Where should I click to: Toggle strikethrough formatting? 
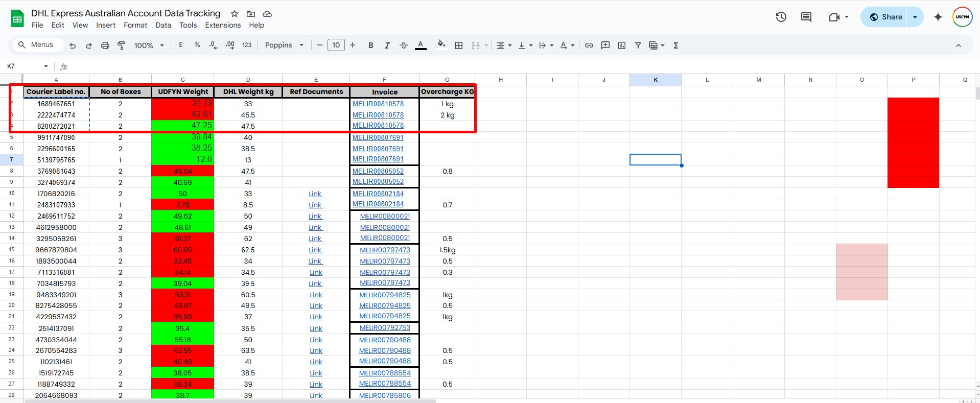[403, 45]
